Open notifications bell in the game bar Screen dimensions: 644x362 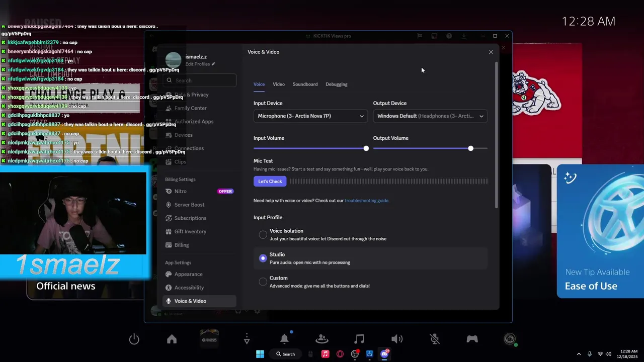(284, 339)
